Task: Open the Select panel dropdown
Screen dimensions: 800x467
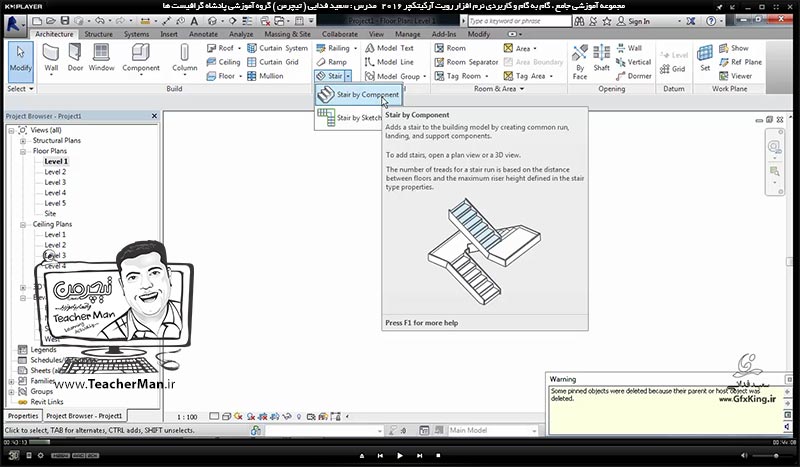Action: pos(20,89)
